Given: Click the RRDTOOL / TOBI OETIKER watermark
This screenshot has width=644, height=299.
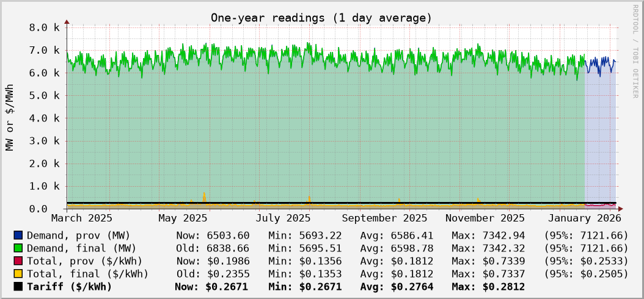Looking at the screenshot, I should 635,51.
